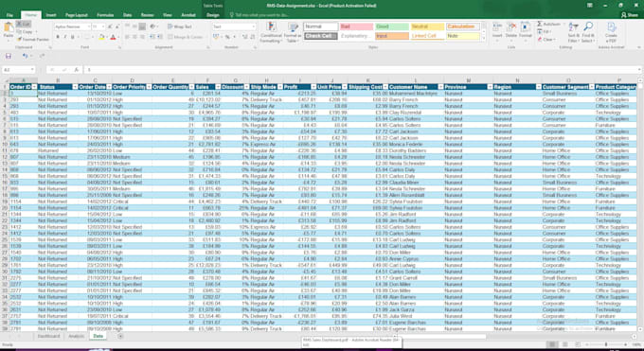The width and height of the screenshot is (644, 351).
Task: Apply the yellow Fill Color
Action: [101, 37]
